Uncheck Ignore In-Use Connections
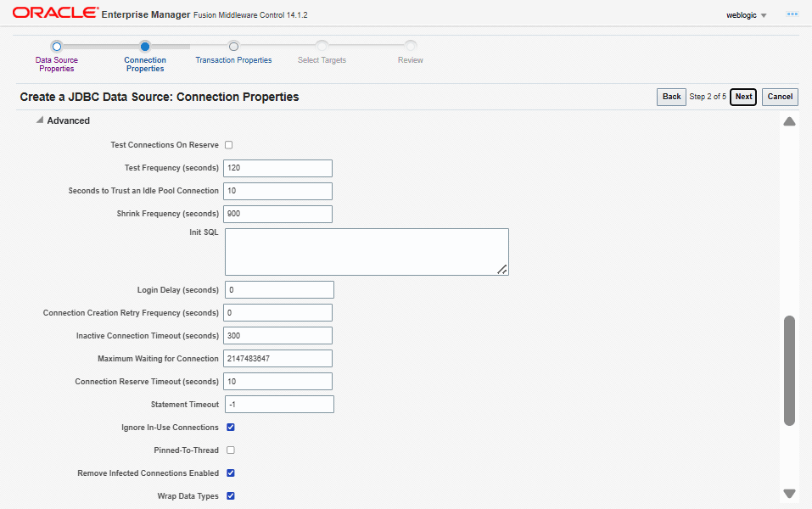The height and width of the screenshot is (509, 812). pos(231,428)
